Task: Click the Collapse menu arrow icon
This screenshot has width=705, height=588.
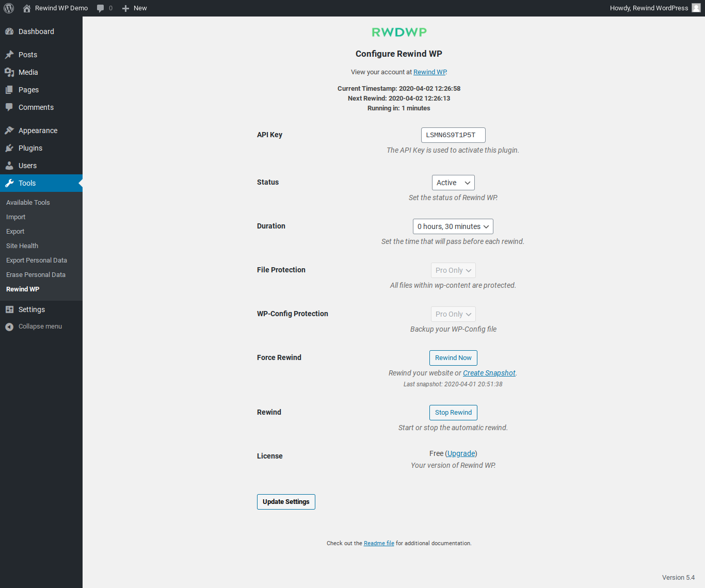Action: (x=9, y=326)
